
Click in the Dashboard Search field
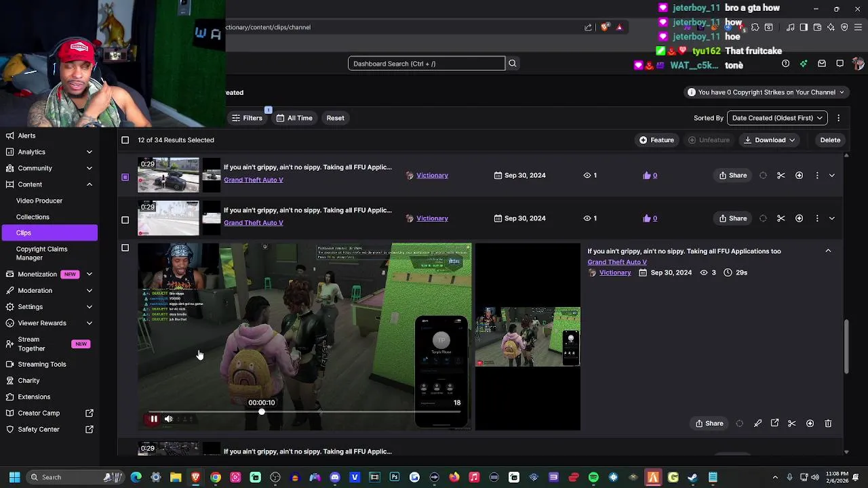coord(427,64)
